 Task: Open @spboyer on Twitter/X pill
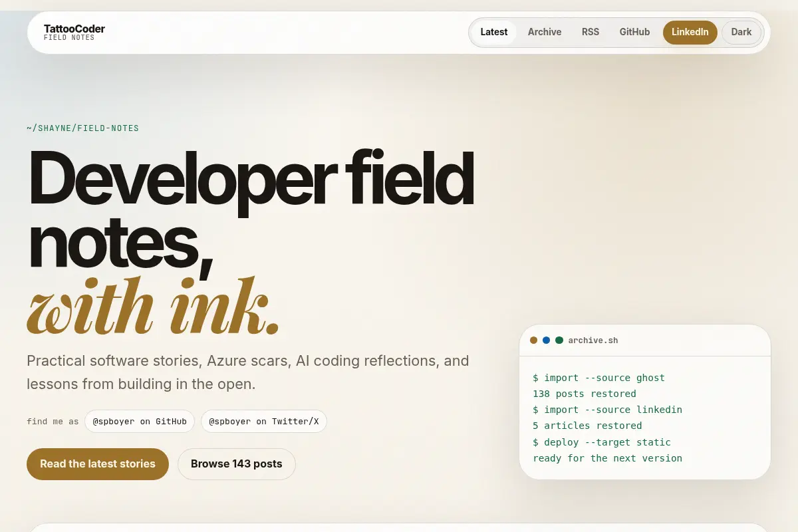(x=264, y=422)
